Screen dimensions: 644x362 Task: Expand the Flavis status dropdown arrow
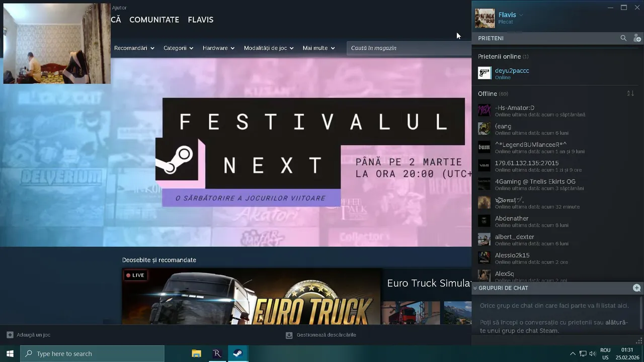[521, 15]
